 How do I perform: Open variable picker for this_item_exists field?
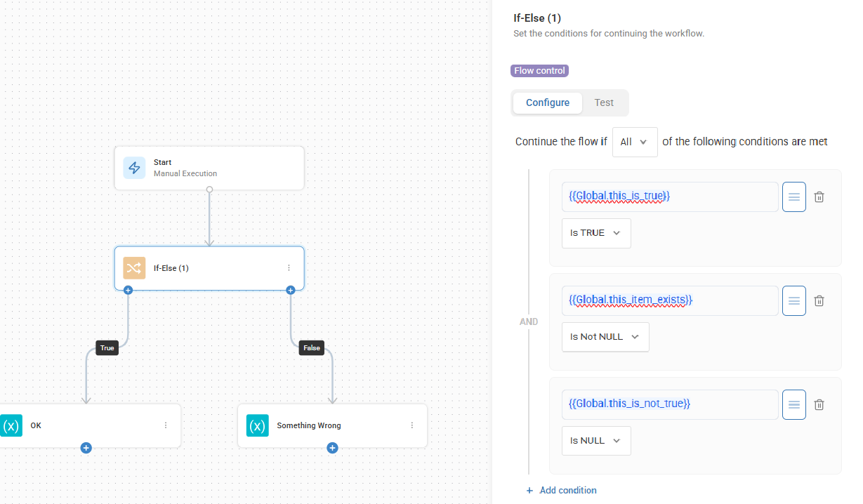[x=793, y=301]
